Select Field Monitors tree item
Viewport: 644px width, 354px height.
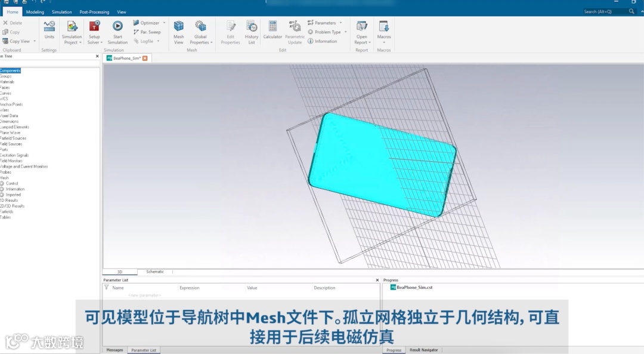click(x=11, y=161)
